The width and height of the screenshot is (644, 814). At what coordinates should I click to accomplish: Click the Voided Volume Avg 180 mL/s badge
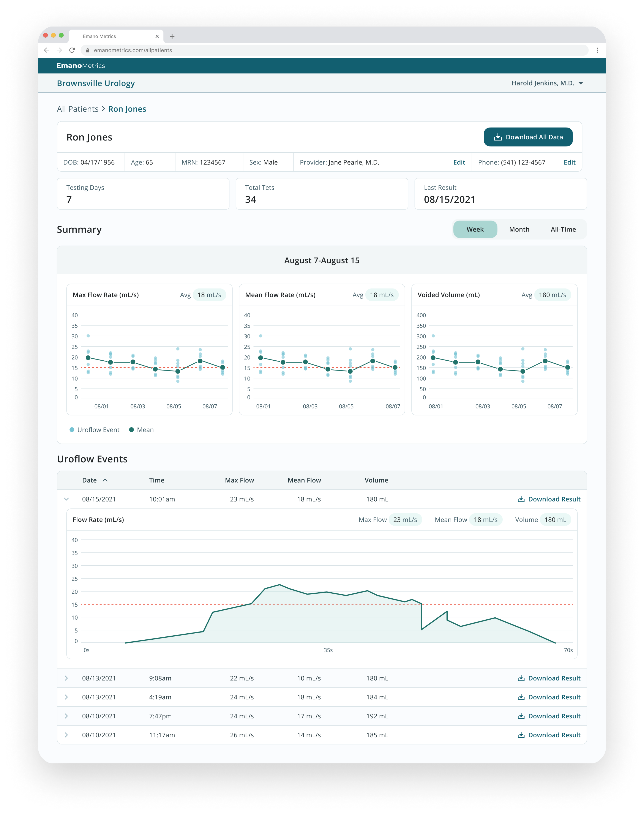(552, 295)
